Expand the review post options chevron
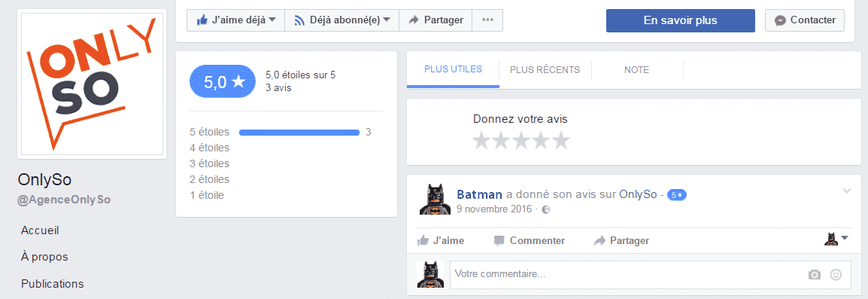868x299 pixels. (x=846, y=191)
